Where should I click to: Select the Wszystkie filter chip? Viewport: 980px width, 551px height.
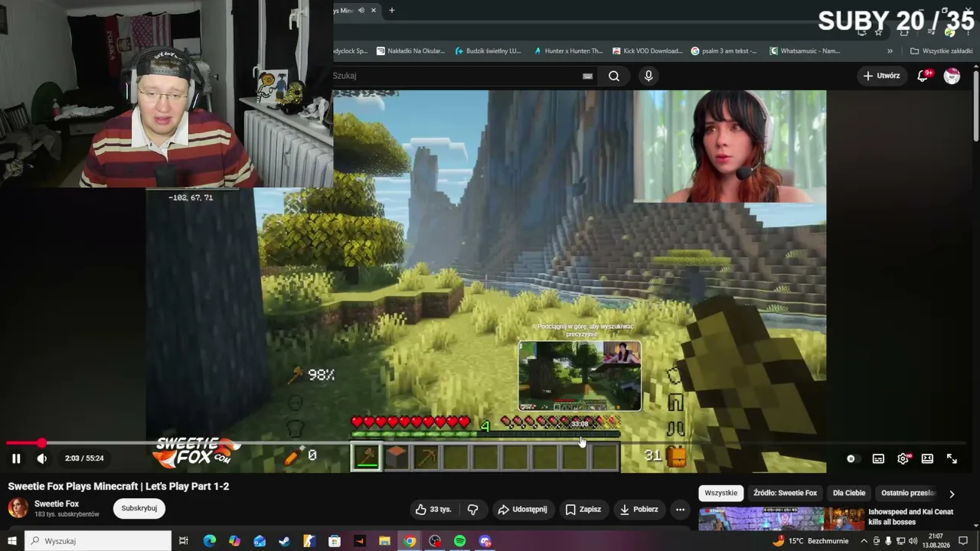[x=720, y=494]
